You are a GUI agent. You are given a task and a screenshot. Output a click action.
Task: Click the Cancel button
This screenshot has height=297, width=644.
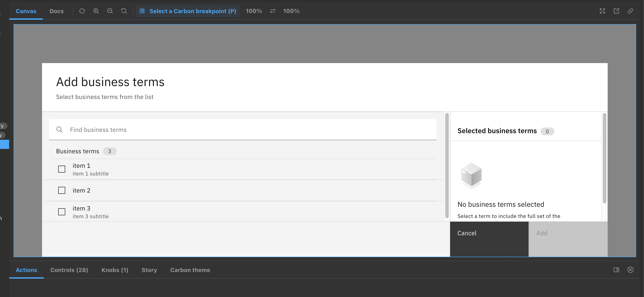tap(489, 239)
